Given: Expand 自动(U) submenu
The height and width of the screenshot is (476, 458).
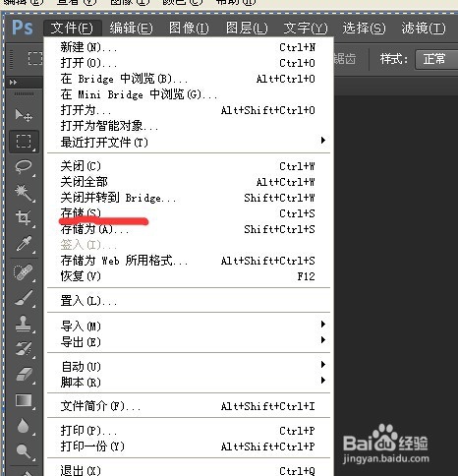Looking at the screenshot, I should point(189,366).
